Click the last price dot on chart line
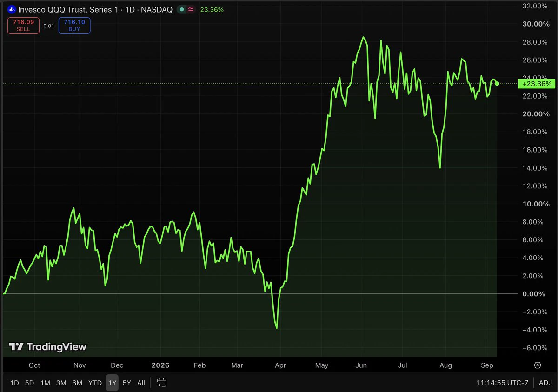The image size is (558, 392). click(x=497, y=84)
